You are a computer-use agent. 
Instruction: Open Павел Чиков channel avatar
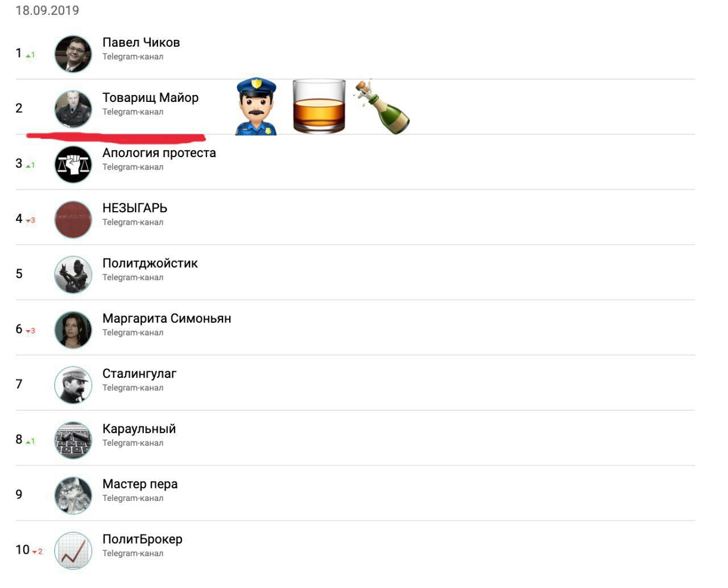[73, 54]
